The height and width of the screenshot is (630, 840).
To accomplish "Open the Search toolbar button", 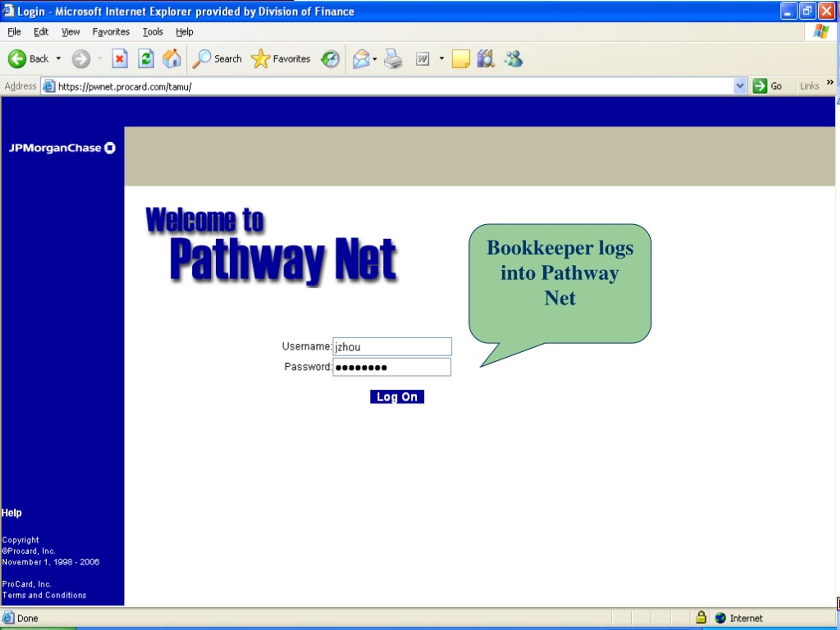I will point(217,59).
